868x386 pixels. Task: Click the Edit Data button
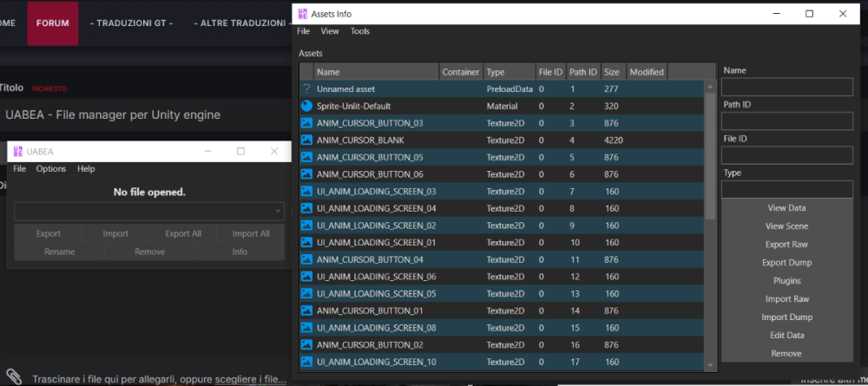click(786, 335)
